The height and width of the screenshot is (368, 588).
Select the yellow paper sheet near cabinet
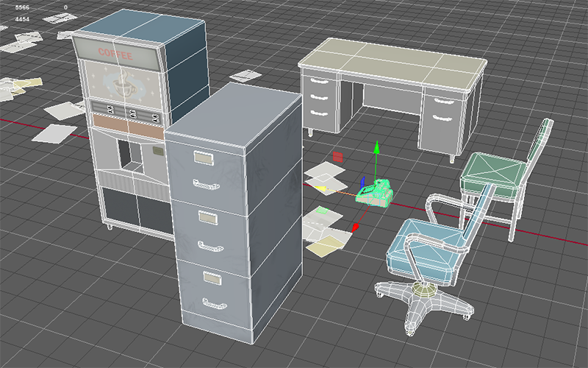pos(326,246)
